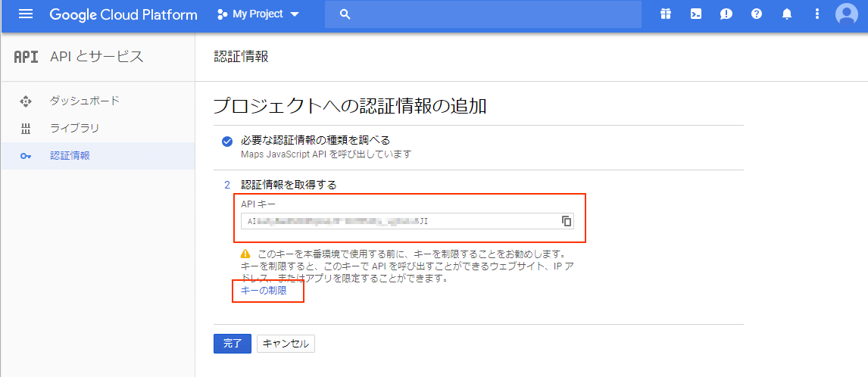Click the プロジェクトへの認証情報の追加 heading
Image resolution: width=868 pixels, height=377 pixels.
350,106
